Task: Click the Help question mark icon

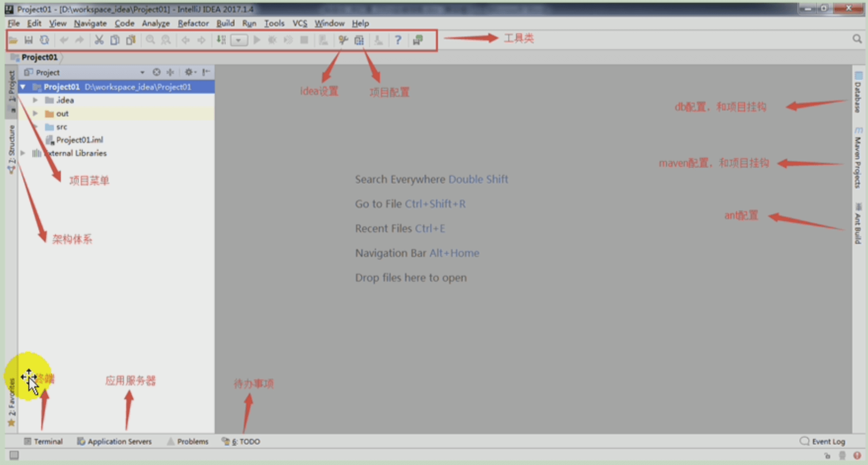Action: pyautogui.click(x=398, y=40)
